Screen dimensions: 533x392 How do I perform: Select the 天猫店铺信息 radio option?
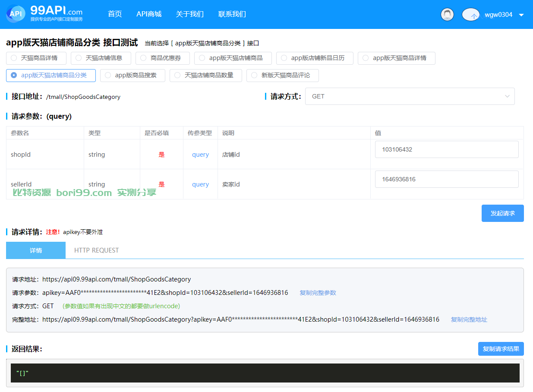[x=101, y=58]
